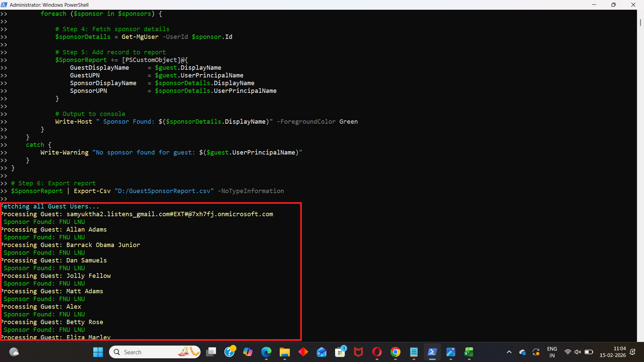Screen dimensions: 644x362
Task: Open File Explorer from taskbar
Action: tap(285, 352)
